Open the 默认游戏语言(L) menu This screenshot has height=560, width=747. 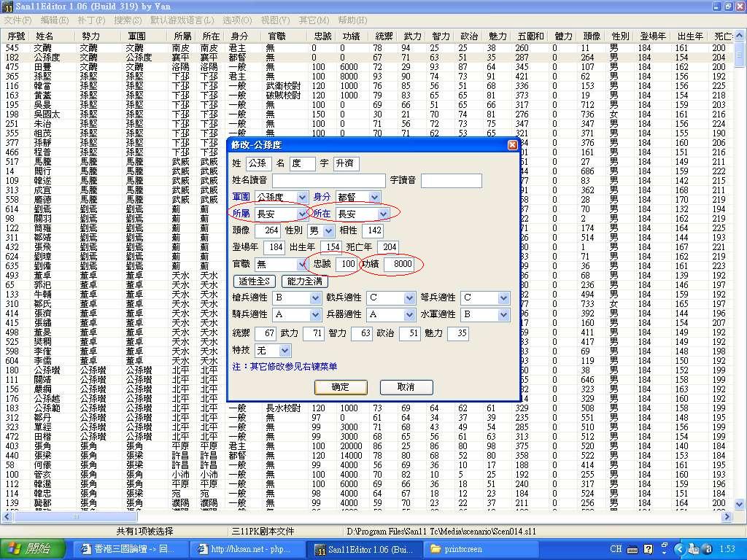click(x=182, y=20)
